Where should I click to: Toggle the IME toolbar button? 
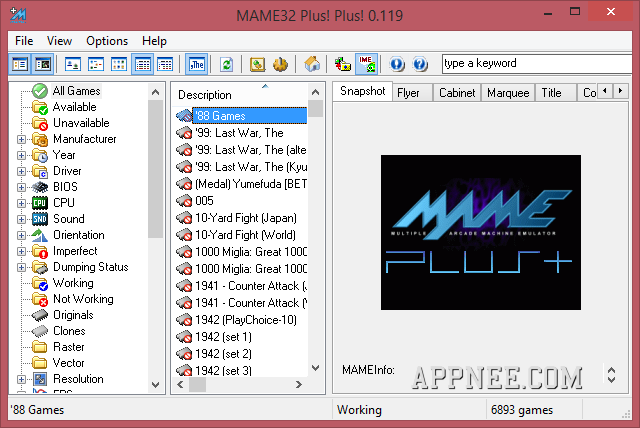(366, 64)
